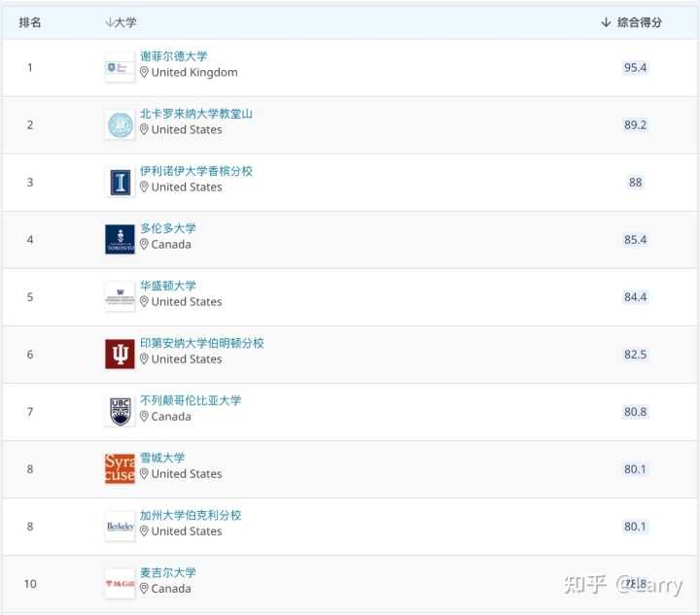Screen dimensions: 700x615
Task: Click the Illinois block I logo
Action: (120, 183)
